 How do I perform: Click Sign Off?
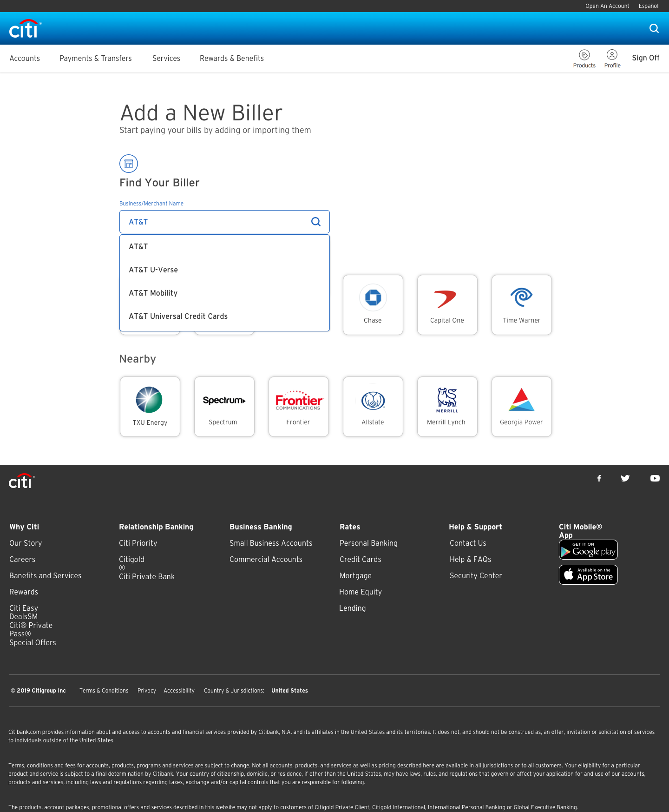[x=646, y=58]
